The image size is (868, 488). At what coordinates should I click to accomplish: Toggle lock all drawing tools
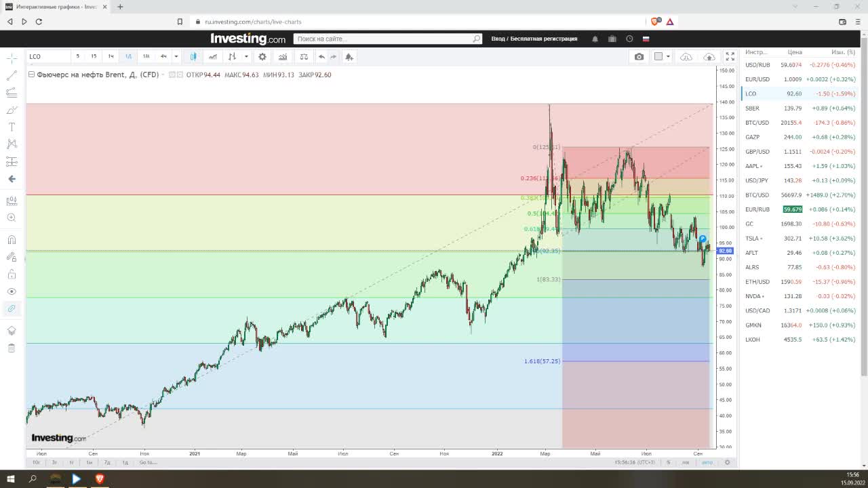click(12, 274)
